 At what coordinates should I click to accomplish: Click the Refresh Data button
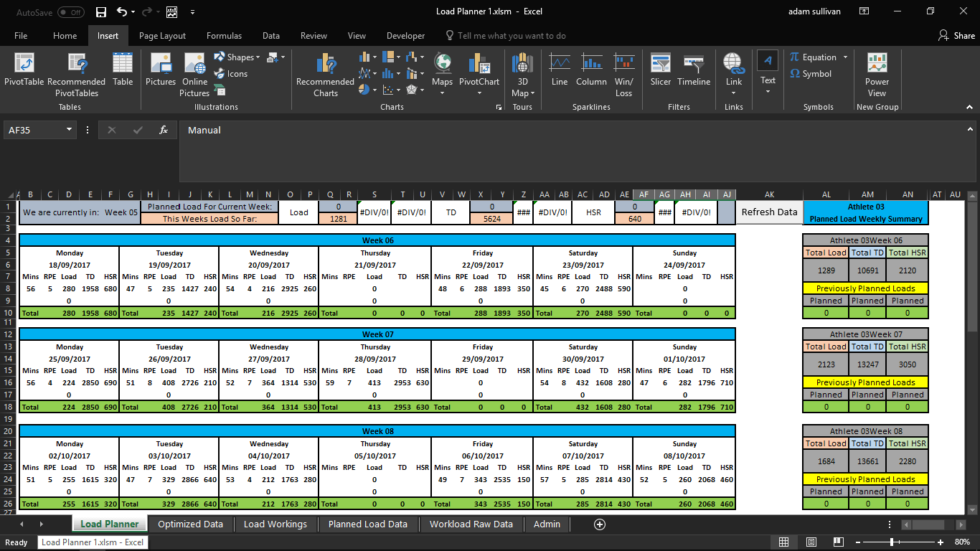pos(769,212)
